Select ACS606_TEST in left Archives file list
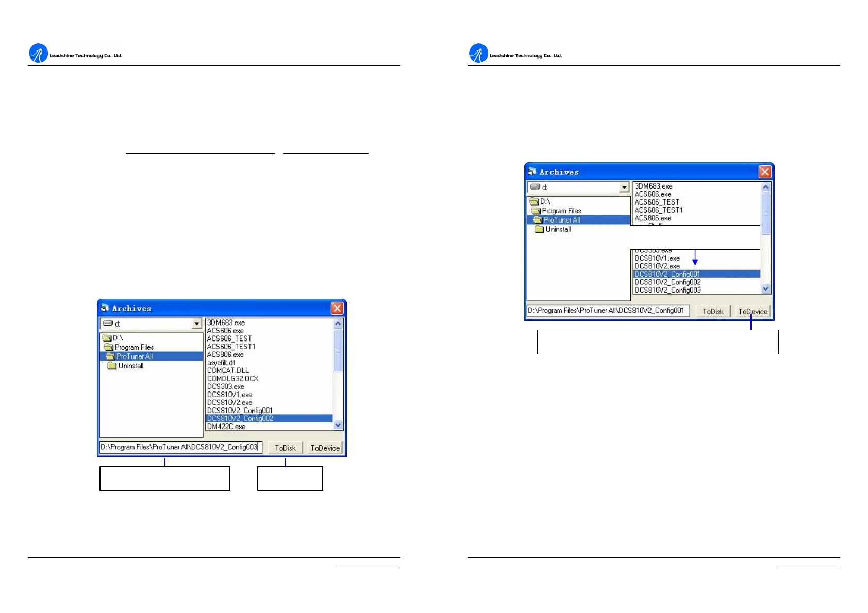 [x=229, y=338]
